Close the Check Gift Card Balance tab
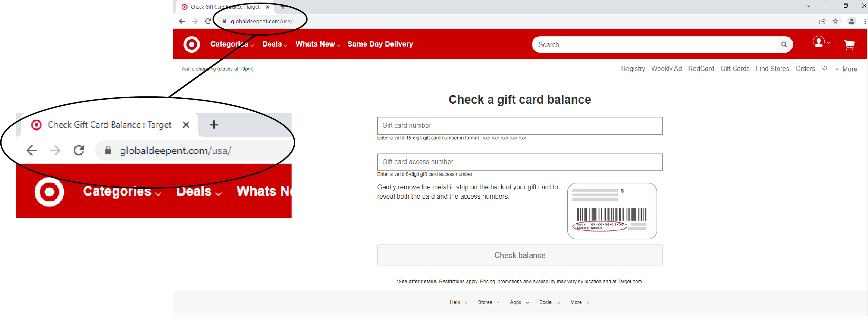Image resolution: width=868 pixels, height=323 pixels. (268, 7)
